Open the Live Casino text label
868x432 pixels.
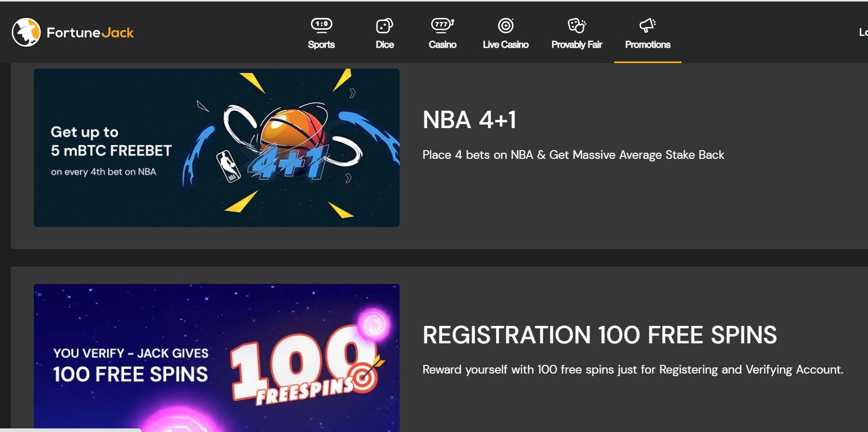pos(505,45)
